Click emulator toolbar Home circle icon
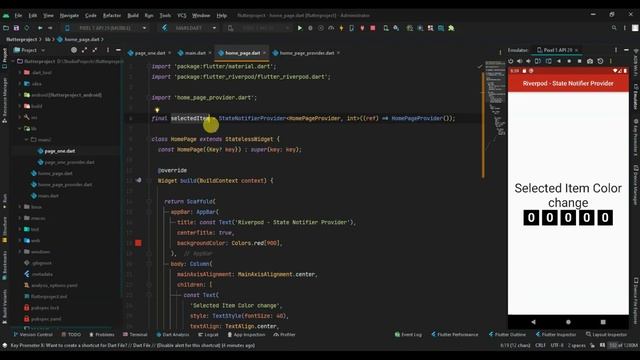The image size is (640, 360). click(569, 61)
